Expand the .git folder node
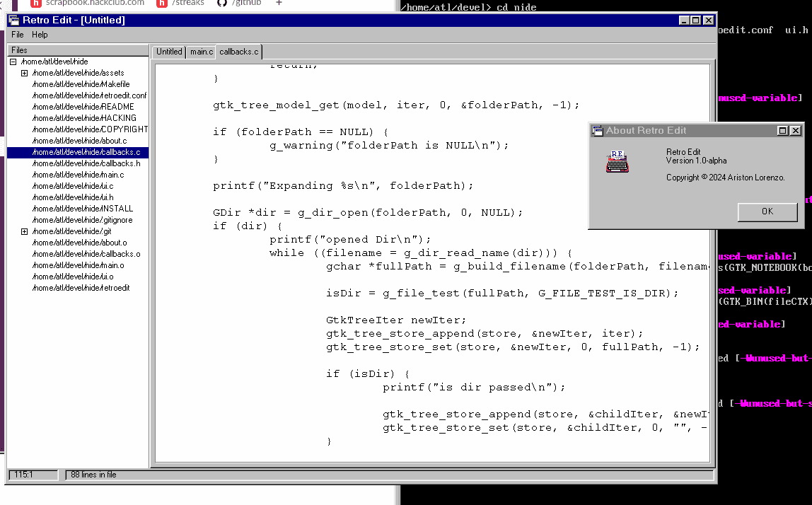This screenshot has width=812, height=505. point(24,231)
